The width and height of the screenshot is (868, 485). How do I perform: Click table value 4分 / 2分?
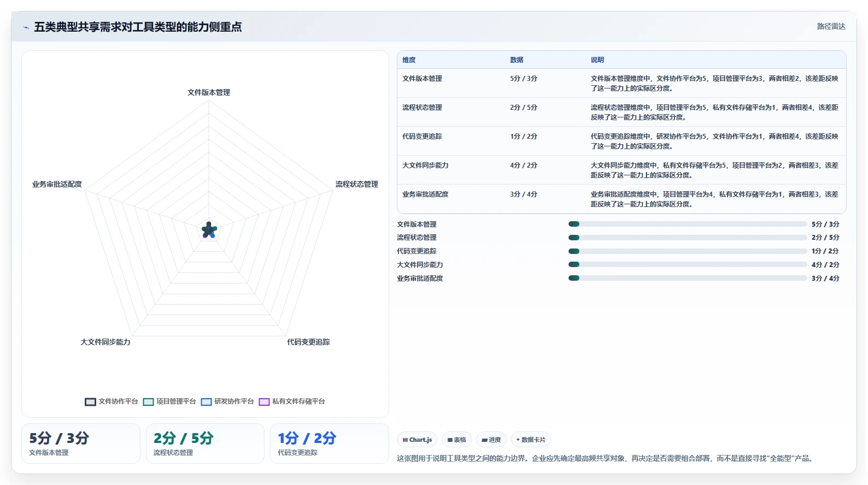[524, 165]
